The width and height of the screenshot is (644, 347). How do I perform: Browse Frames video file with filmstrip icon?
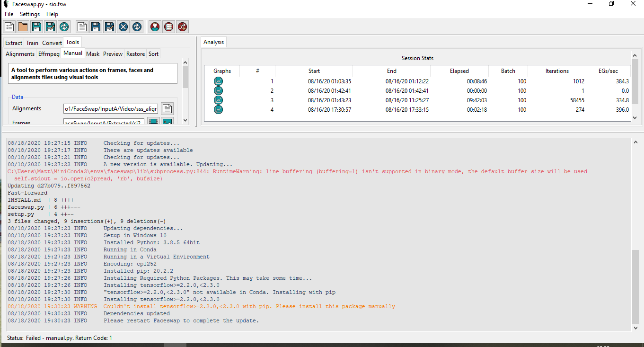pyautogui.click(x=153, y=122)
